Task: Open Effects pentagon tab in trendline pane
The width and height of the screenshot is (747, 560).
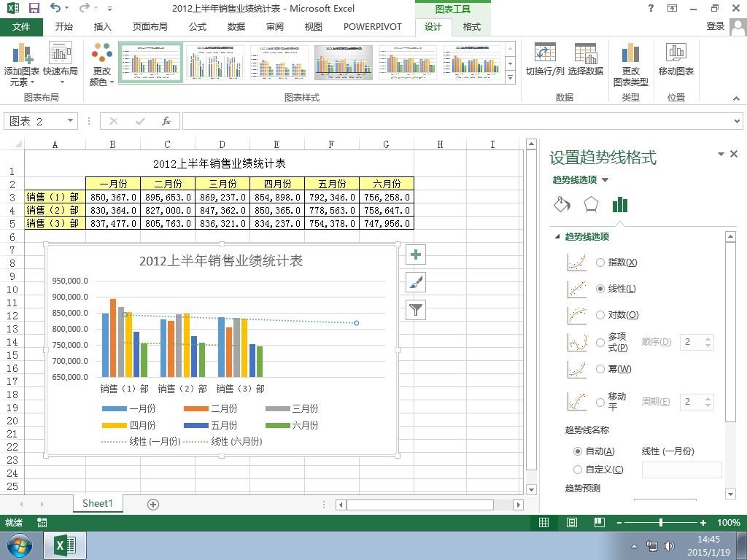Action: [591, 205]
